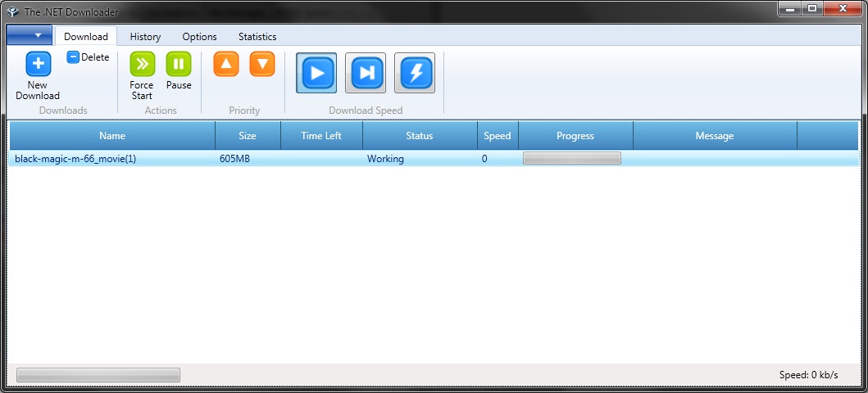Open the blue application menu dropdown
The width and height of the screenshot is (868, 393).
click(30, 35)
